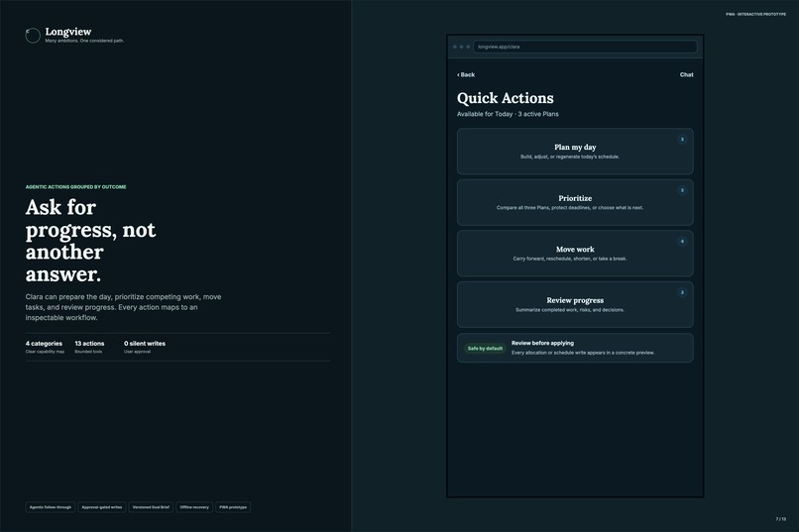Click the Safe by default badge
This screenshot has height=532, width=799.
point(485,348)
